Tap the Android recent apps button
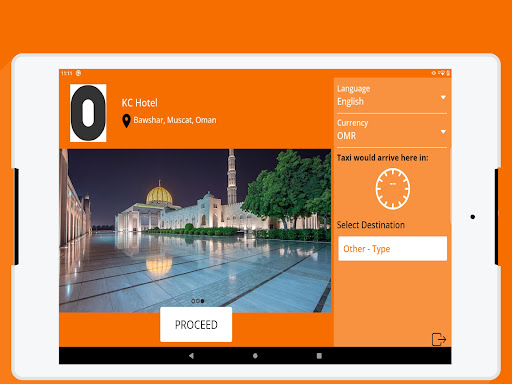The height and width of the screenshot is (384, 512). coord(319,356)
